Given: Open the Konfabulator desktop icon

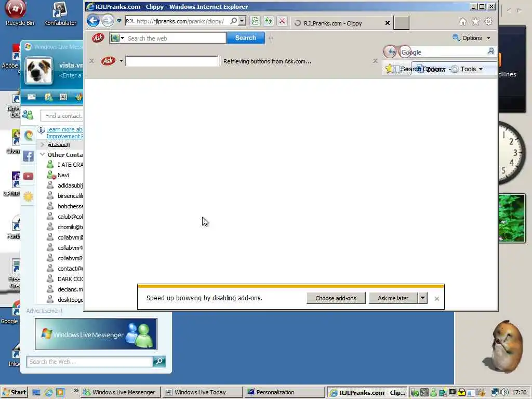Looking at the screenshot, I should [60, 14].
